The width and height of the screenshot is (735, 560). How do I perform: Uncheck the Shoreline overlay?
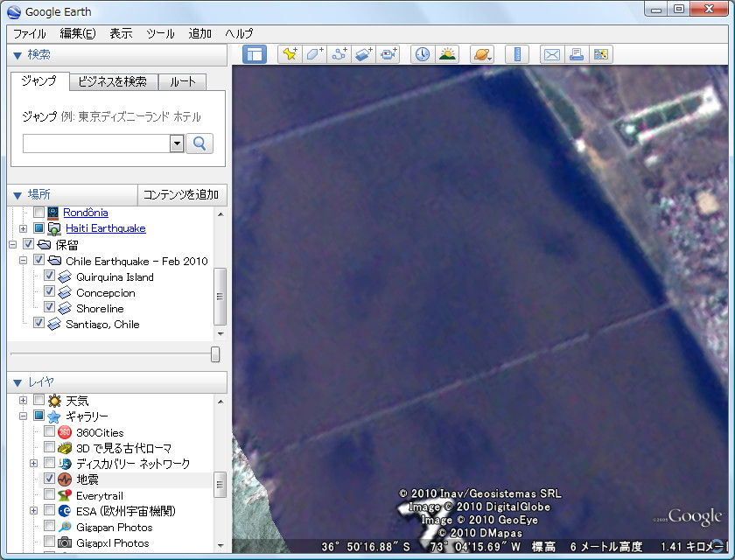click(49, 307)
